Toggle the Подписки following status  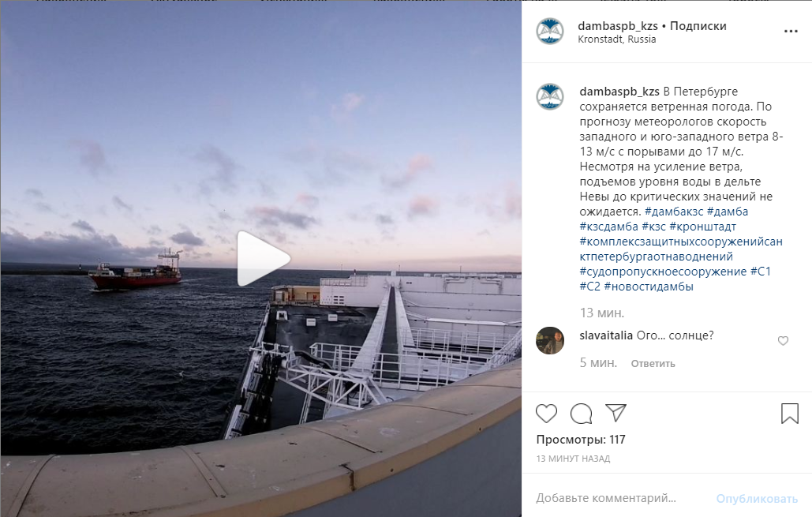tap(698, 26)
